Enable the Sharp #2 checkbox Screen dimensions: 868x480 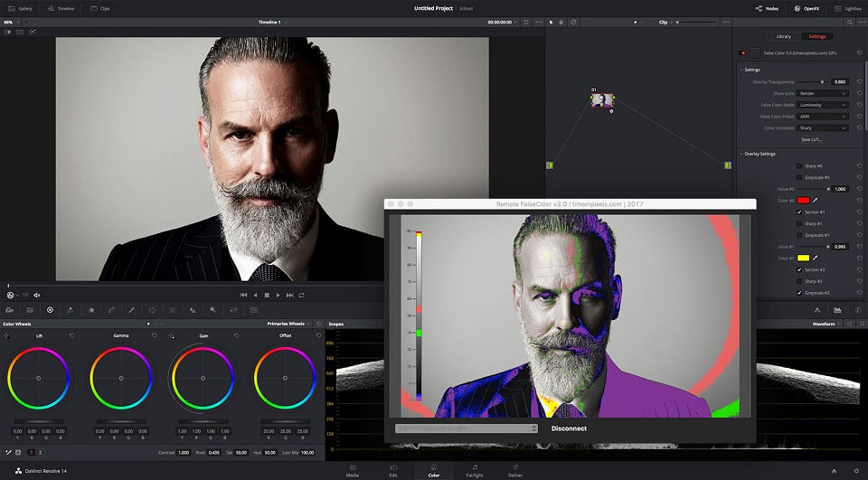[798, 281]
